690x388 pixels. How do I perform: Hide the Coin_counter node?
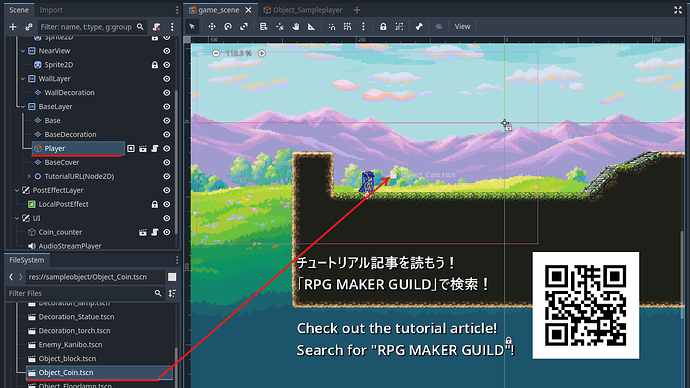pyautogui.click(x=167, y=232)
